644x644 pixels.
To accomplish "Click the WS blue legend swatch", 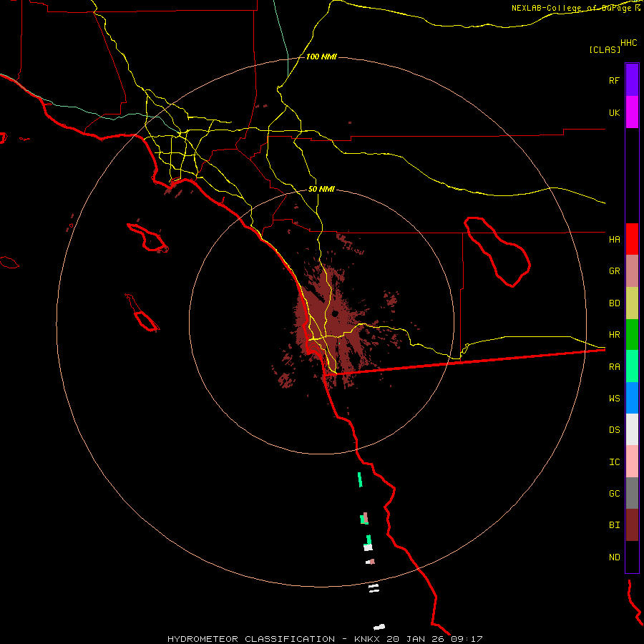I will point(632,398).
